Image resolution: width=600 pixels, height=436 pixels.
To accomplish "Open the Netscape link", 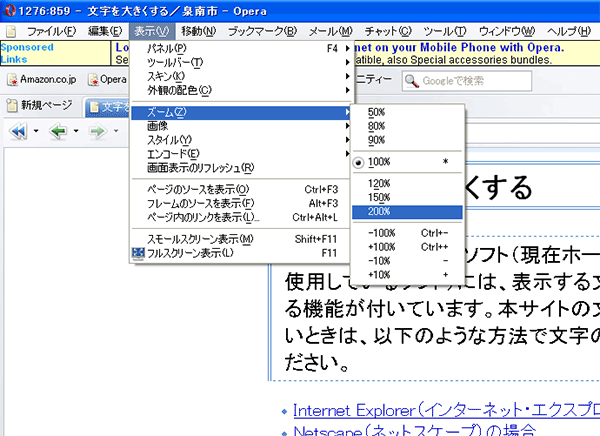I will pos(415,431).
